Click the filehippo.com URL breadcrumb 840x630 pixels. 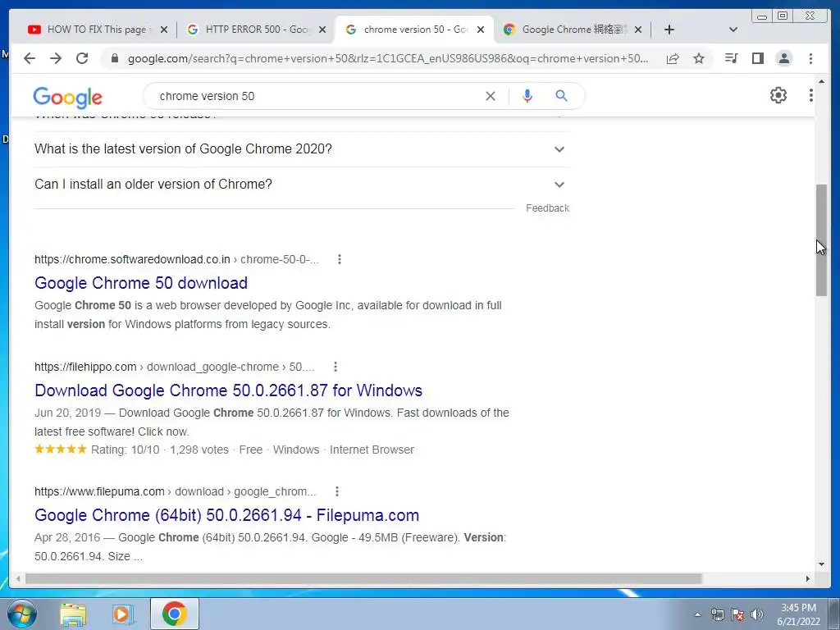point(175,367)
